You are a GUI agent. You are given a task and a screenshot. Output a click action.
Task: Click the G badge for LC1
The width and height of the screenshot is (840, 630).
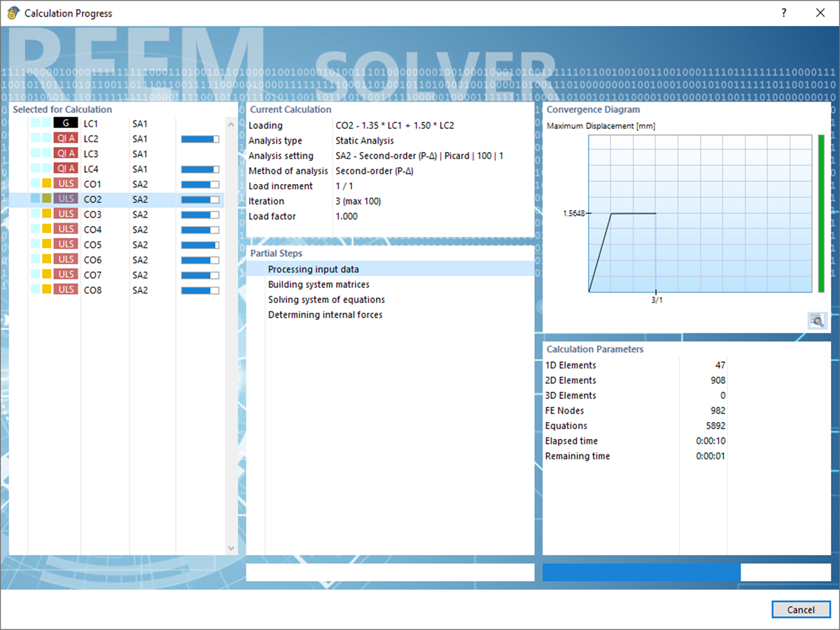(x=66, y=123)
